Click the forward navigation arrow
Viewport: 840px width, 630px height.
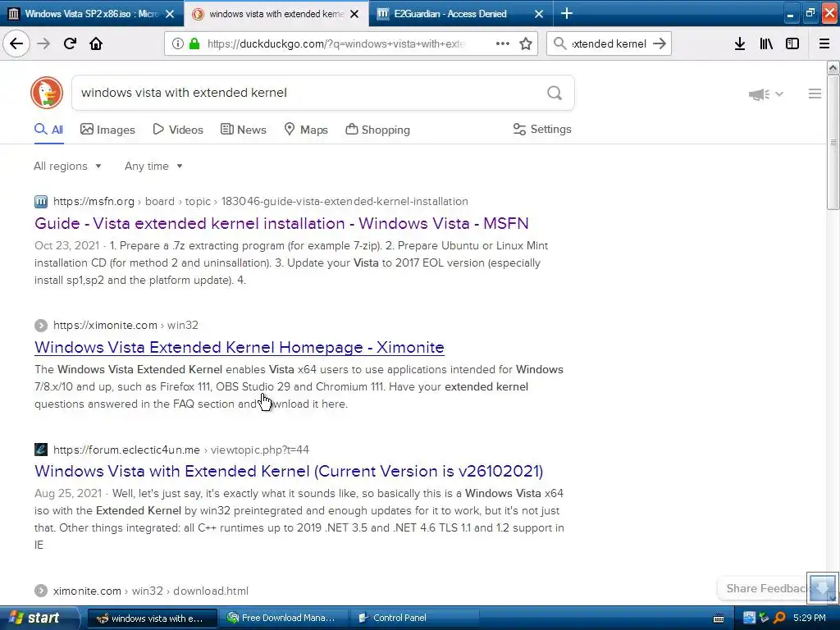click(43, 43)
